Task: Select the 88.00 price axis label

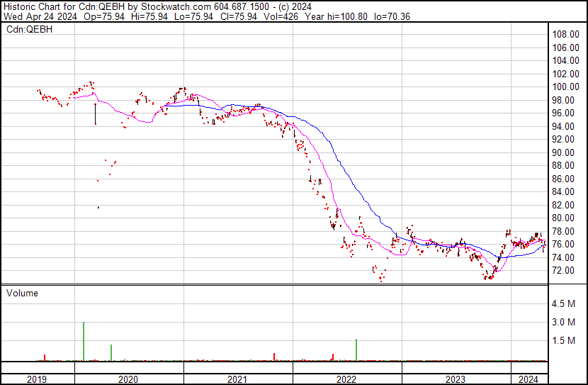Action: [x=563, y=165]
